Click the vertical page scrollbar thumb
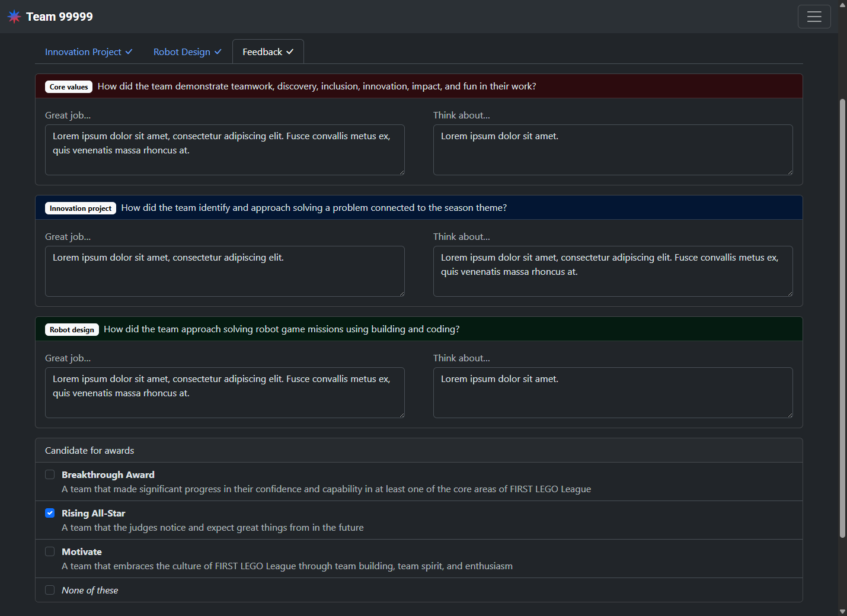The width and height of the screenshot is (847, 616). (842, 319)
